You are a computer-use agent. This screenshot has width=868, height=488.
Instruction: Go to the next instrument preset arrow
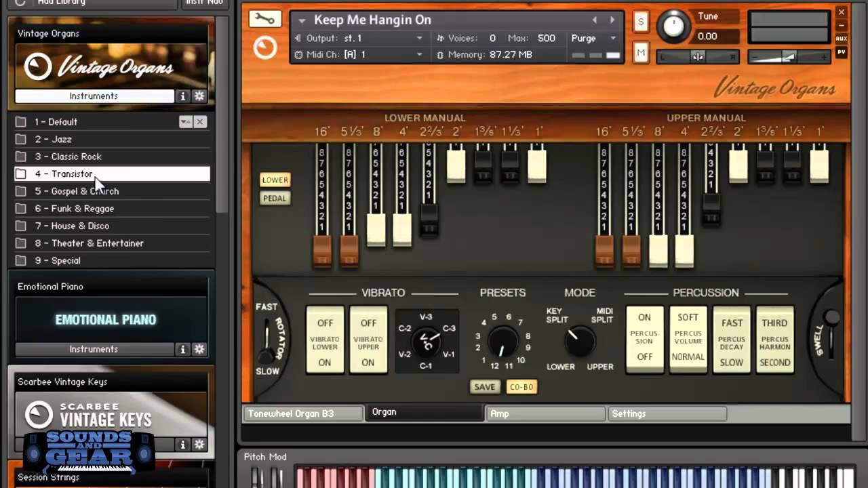(x=612, y=20)
